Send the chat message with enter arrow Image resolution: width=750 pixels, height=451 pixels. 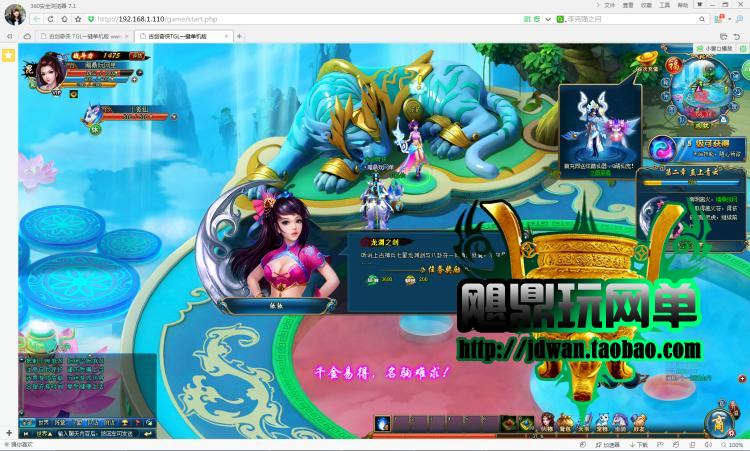[148, 434]
